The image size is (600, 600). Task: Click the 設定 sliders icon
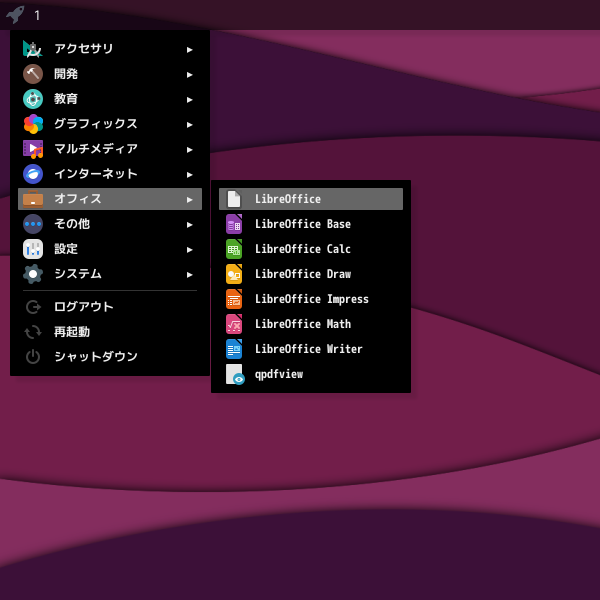(33, 249)
